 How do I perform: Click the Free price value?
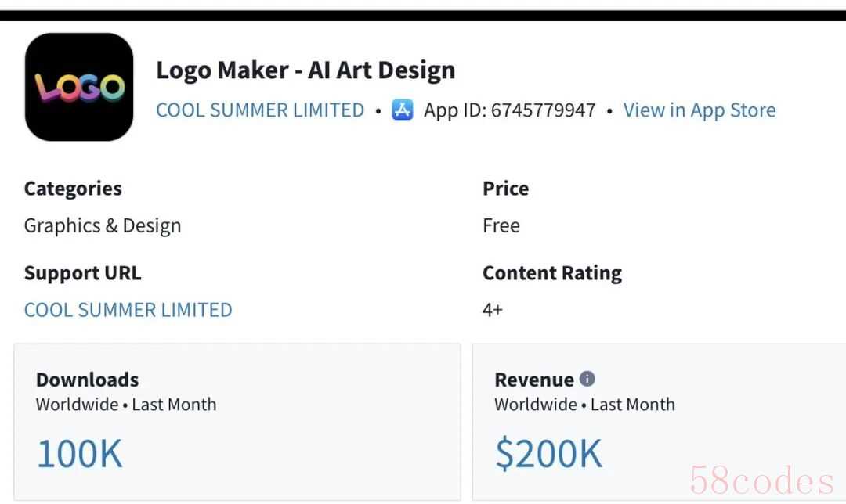[x=501, y=225]
